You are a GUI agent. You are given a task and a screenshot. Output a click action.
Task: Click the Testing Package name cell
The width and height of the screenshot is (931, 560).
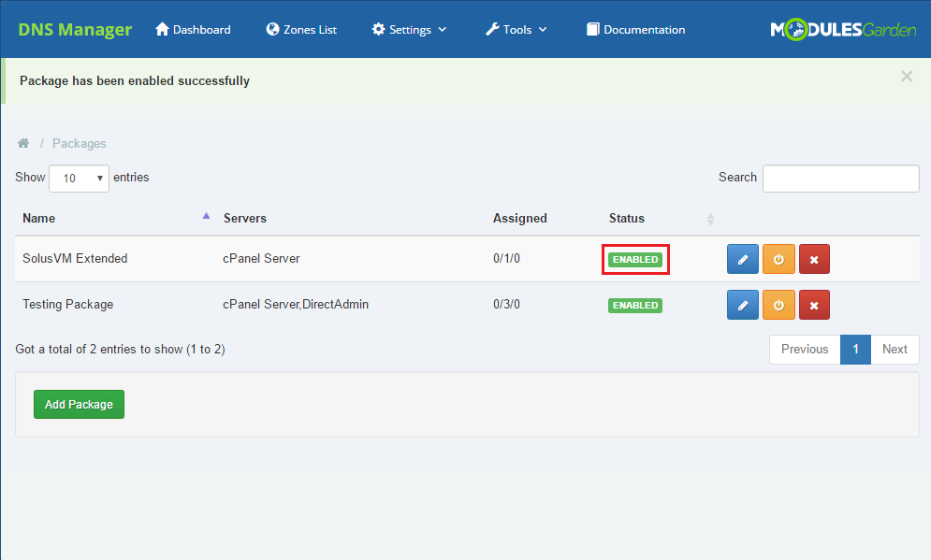(67, 305)
